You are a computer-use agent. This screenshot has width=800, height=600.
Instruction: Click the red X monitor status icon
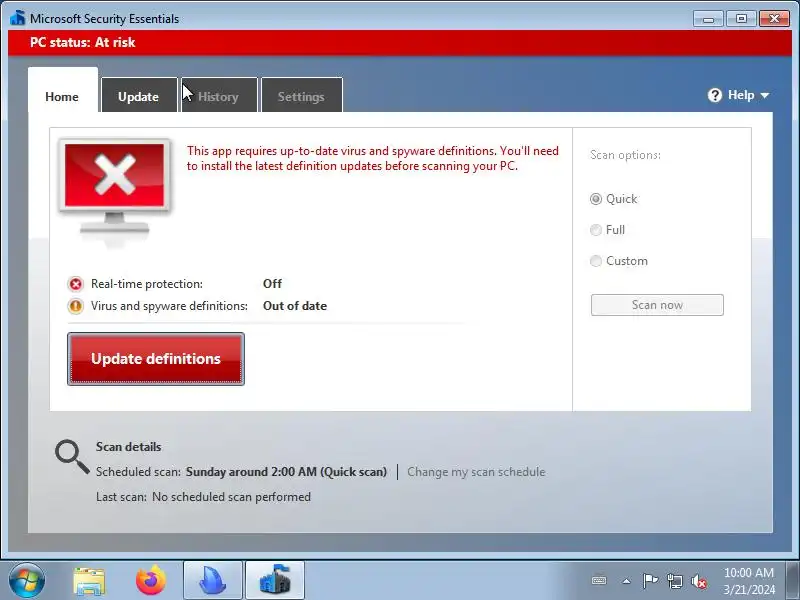tap(114, 187)
